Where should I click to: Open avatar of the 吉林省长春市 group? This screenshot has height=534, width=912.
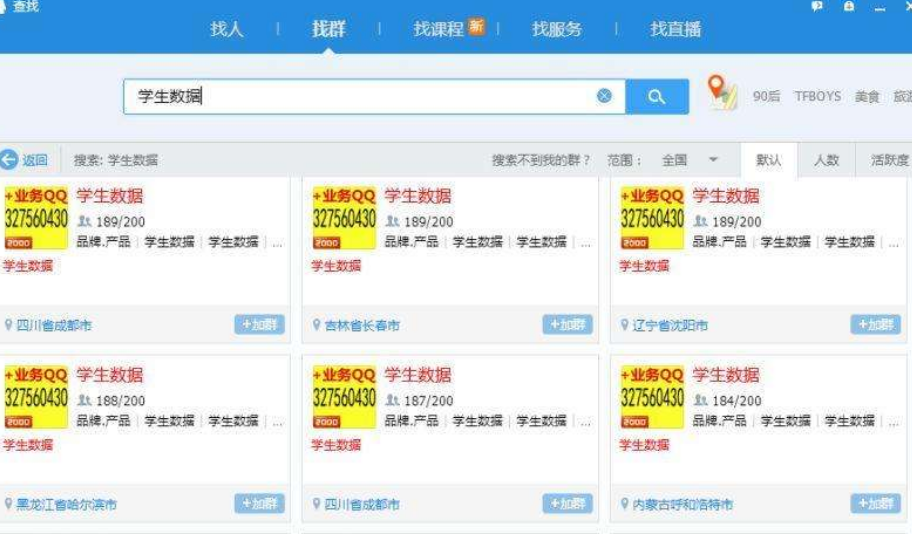(x=344, y=218)
